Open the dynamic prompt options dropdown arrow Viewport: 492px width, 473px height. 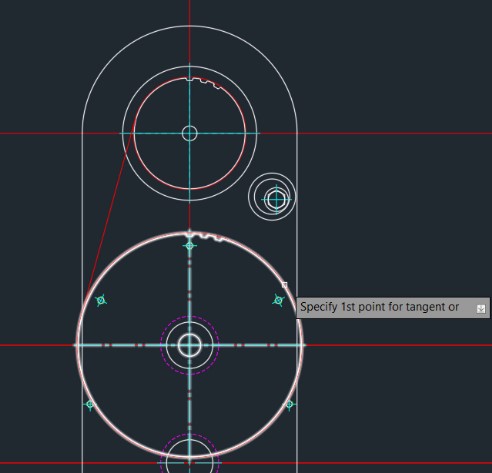[481, 309]
